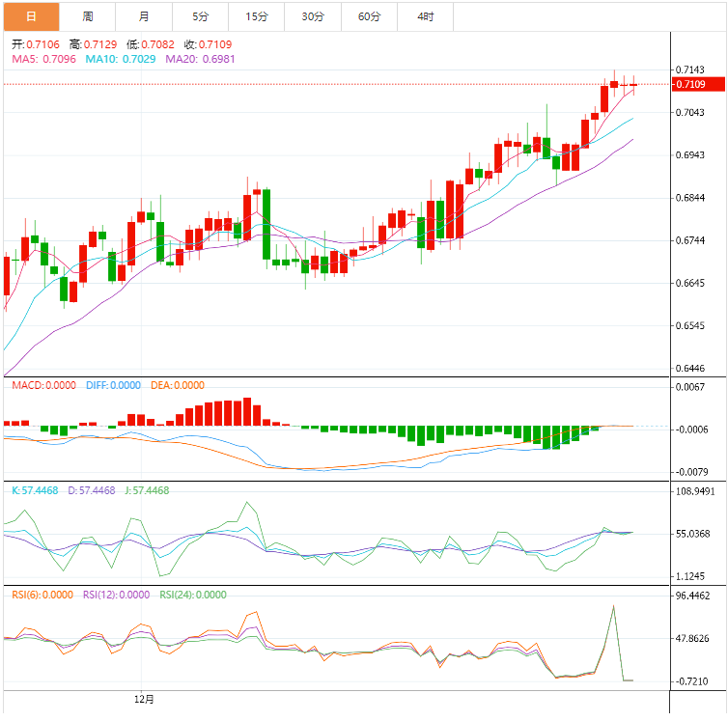
Task: Open the 月 (monthly) chart tab
Action: click(144, 16)
